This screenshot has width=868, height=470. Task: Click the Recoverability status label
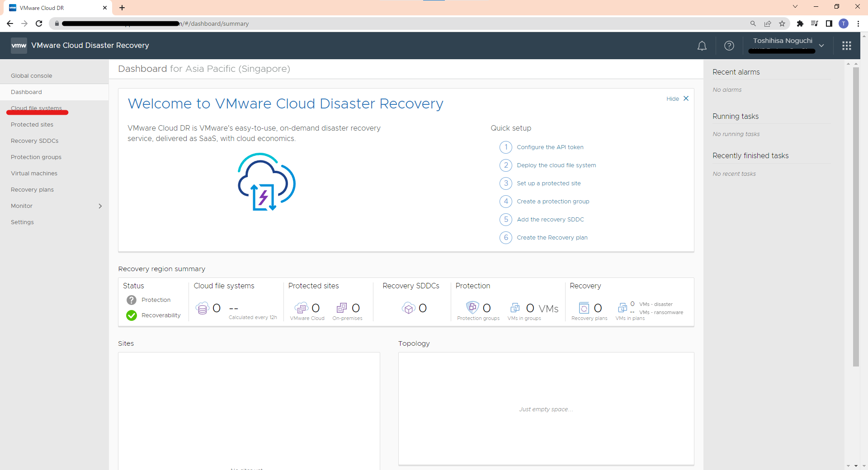pyautogui.click(x=161, y=315)
